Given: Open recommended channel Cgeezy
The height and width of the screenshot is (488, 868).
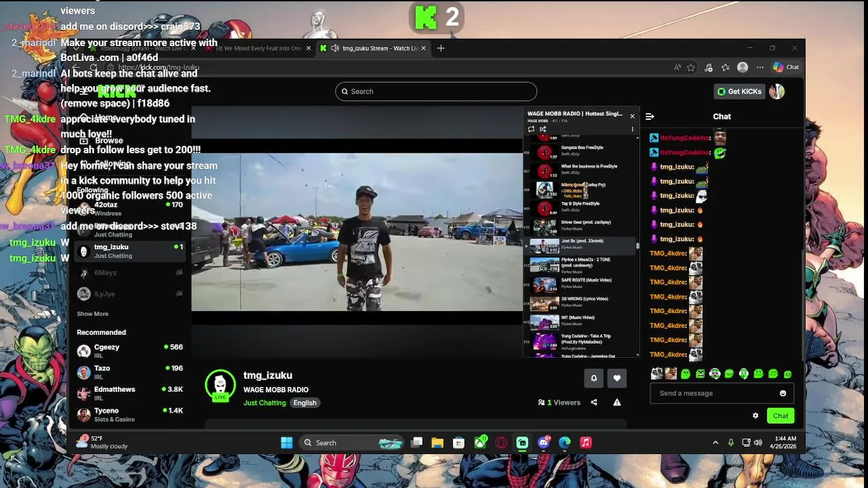Looking at the screenshot, I should 130,350.
